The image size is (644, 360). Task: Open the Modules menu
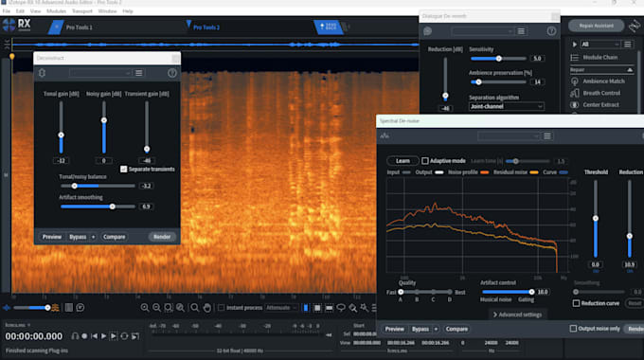point(56,11)
